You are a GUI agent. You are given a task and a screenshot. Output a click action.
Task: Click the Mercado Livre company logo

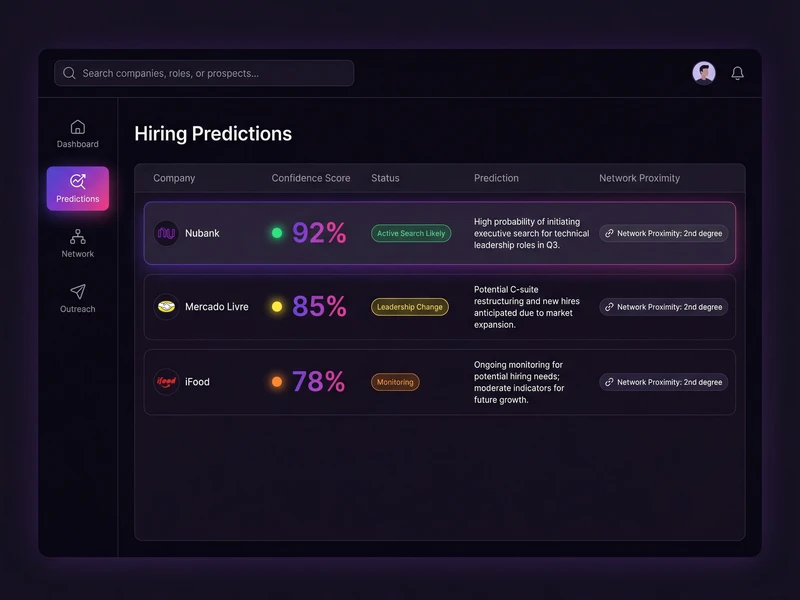tap(166, 307)
